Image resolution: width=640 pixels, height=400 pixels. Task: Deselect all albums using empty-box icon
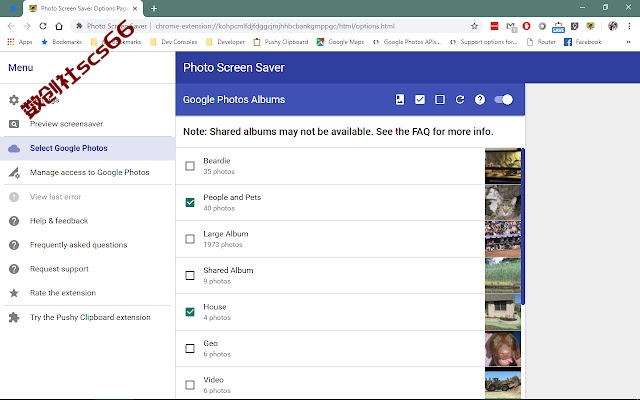click(440, 100)
